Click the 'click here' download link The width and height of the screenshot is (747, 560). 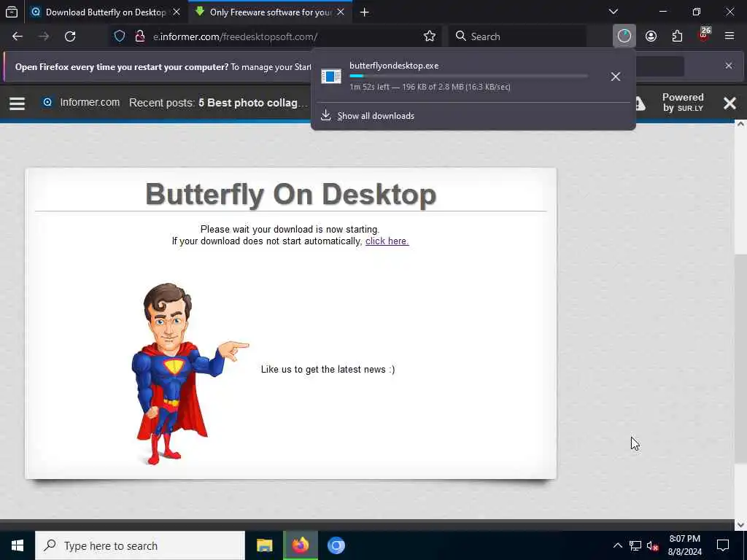(x=387, y=241)
